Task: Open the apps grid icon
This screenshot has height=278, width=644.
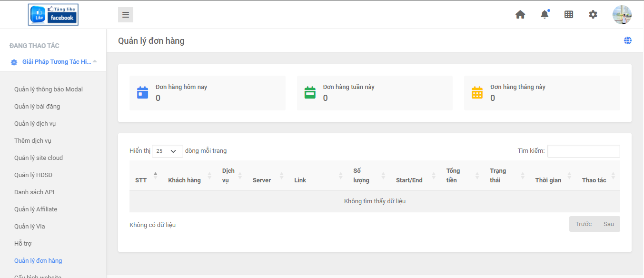Action: [x=569, y=14]
